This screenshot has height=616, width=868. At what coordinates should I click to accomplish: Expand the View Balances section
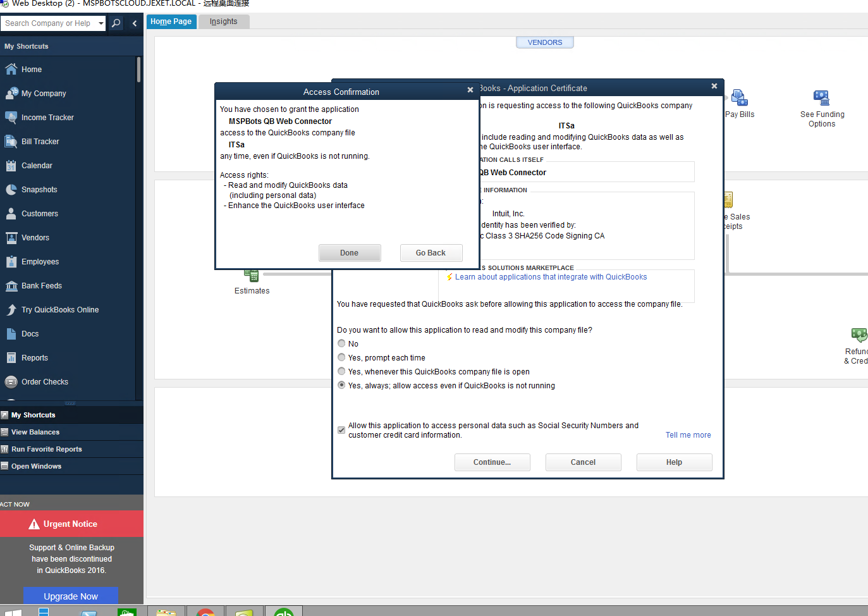tap(35, 432)
